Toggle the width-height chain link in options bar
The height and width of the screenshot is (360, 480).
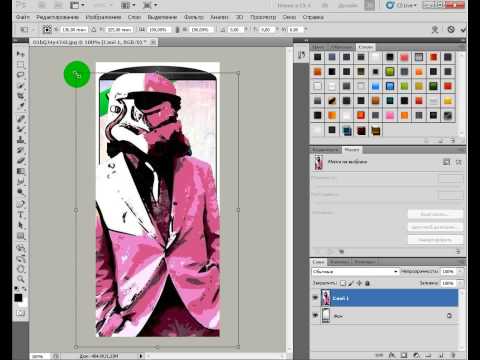point(177,30)
